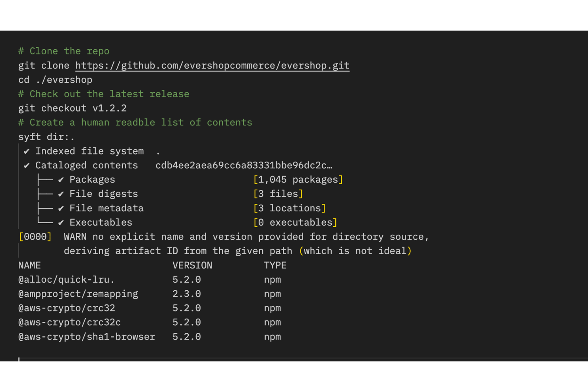The image size is (588, 392).
Task: Click the checkmark beside Packages
Action: [x=61, y=180]
